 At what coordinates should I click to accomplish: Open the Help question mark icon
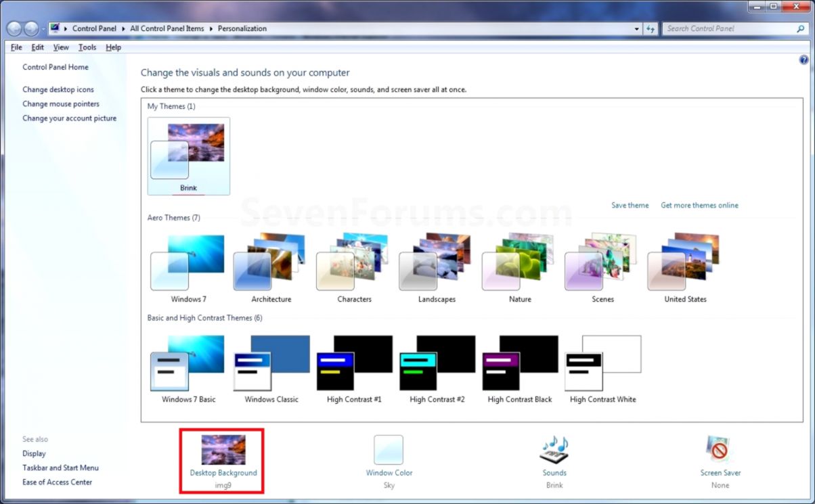coord(804,60)
